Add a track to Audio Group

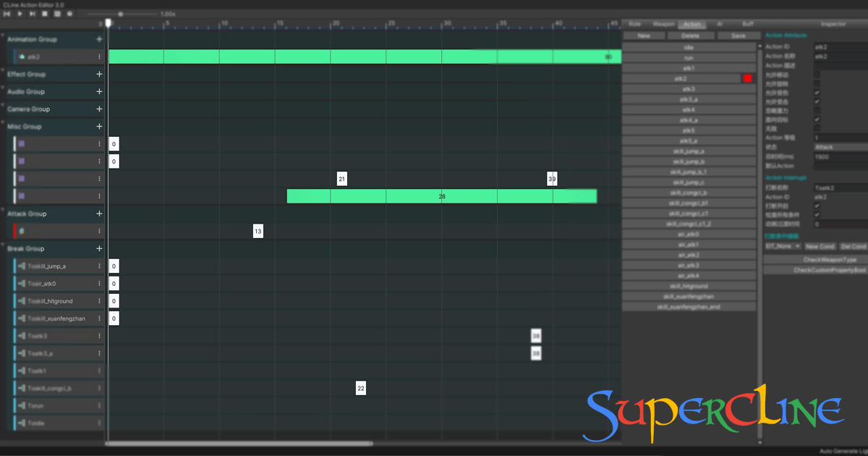tap(99, 91)
